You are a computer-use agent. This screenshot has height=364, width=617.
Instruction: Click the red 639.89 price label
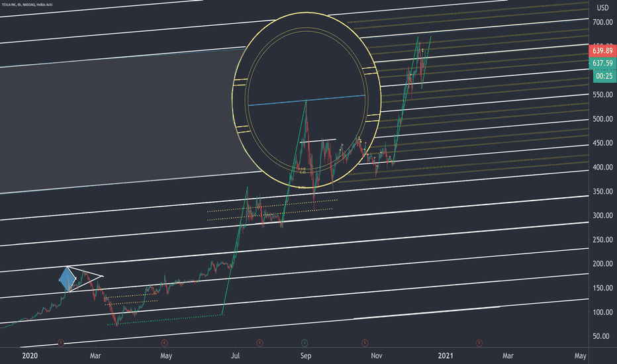pyautogui.click(x=602, y=51)
